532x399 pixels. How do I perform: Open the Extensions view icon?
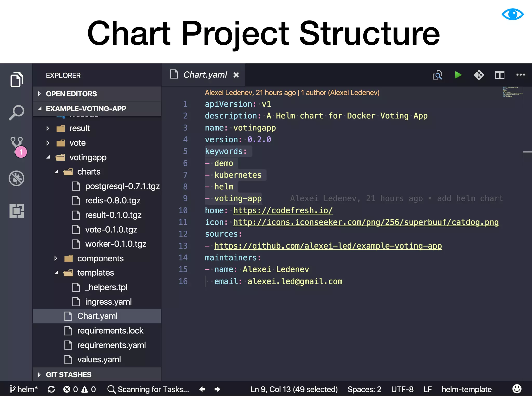pyautogui.click(x=17, y=211)
